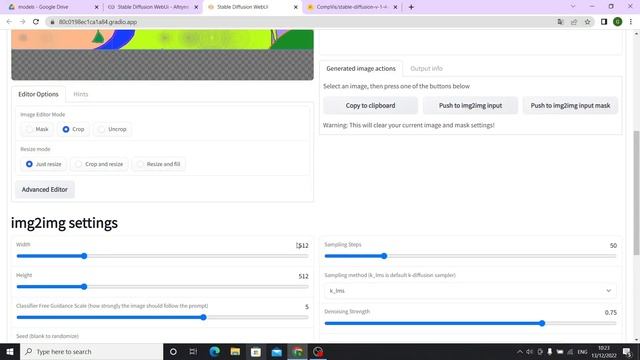640x360 pixels.
Task: Switch to the Hints tab
Action: (81, 94)
